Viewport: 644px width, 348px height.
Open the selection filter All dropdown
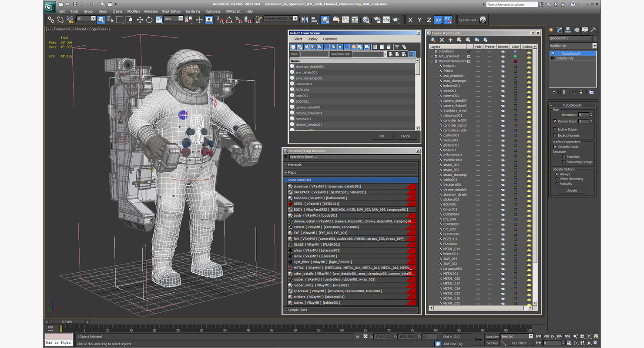tap(86, 19)
